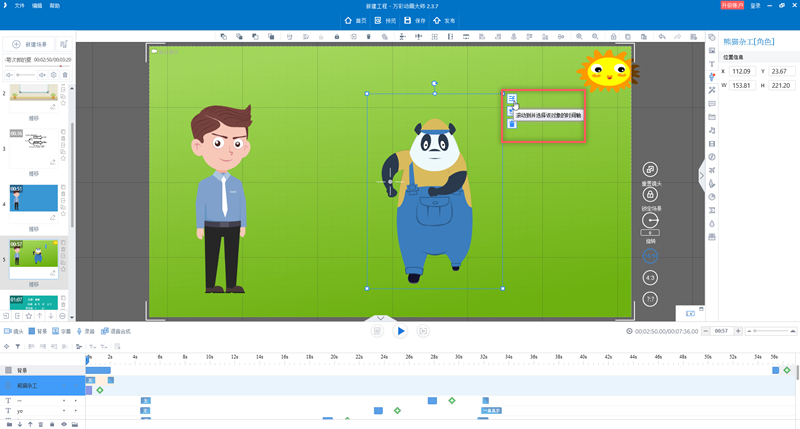Click the W width input field

[x=743, y=85]
